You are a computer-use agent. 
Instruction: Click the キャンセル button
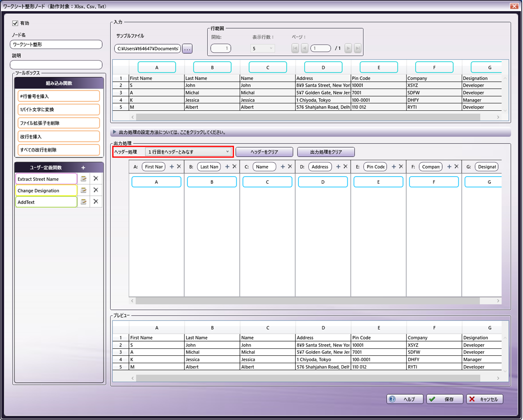click(x=484, y=399)
